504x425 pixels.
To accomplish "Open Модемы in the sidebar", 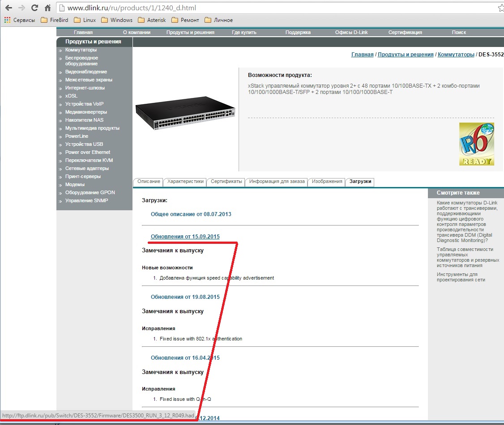I will (75, 184).
